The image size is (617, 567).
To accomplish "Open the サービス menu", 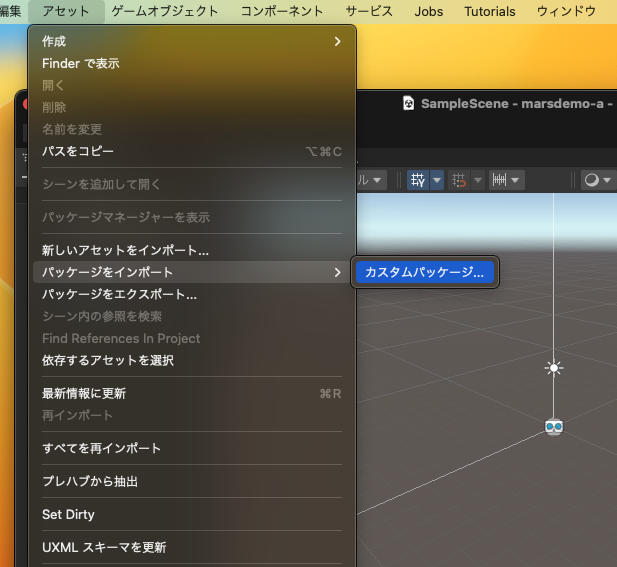I will [x=369, y=11].
